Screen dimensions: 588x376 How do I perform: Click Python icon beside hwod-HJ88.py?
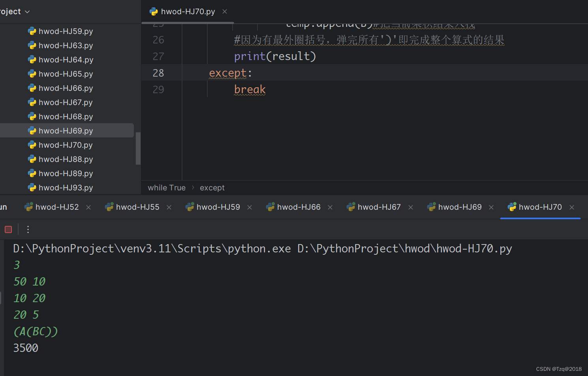(32, 159)
